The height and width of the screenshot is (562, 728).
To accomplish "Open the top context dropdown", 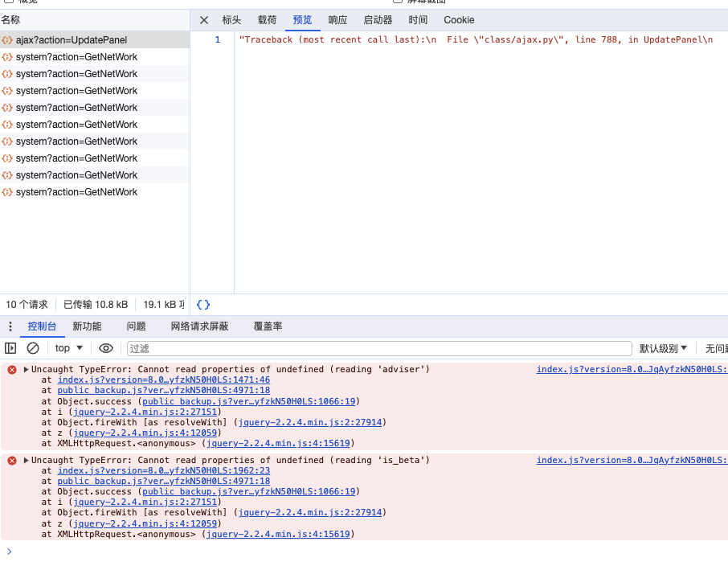I will 69,348.
